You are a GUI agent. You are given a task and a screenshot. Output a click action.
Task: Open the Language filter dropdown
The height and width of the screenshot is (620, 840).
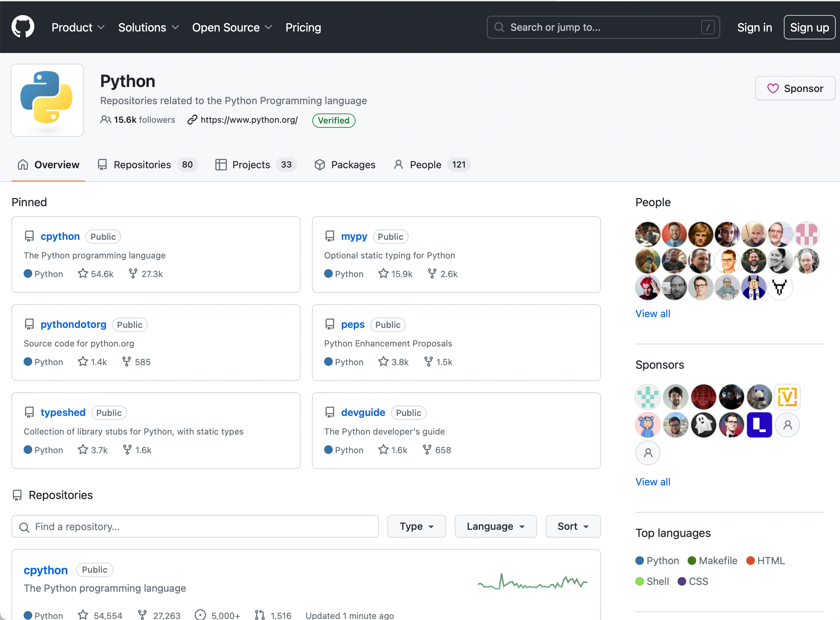tap(495, 526)
